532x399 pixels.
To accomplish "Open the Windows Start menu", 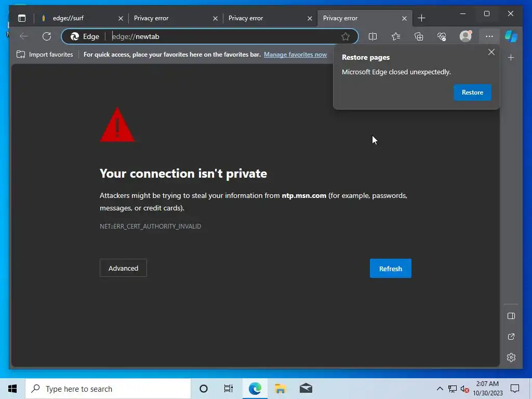I will tap(12, 389).
